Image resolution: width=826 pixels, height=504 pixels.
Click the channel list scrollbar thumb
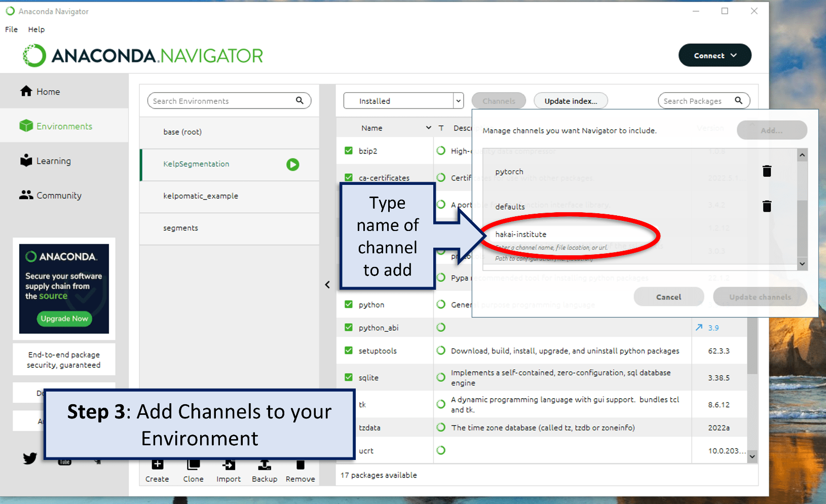pos(802,228)
